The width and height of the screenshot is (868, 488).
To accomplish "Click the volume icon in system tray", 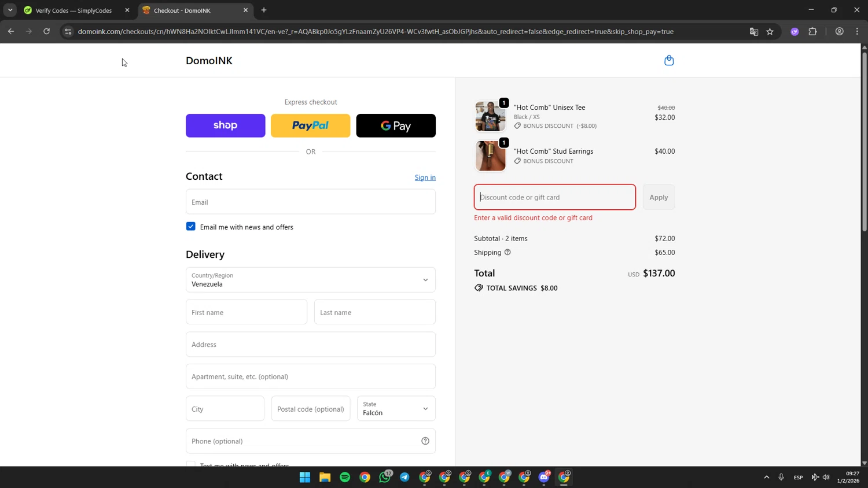I will tap(826, 477).
